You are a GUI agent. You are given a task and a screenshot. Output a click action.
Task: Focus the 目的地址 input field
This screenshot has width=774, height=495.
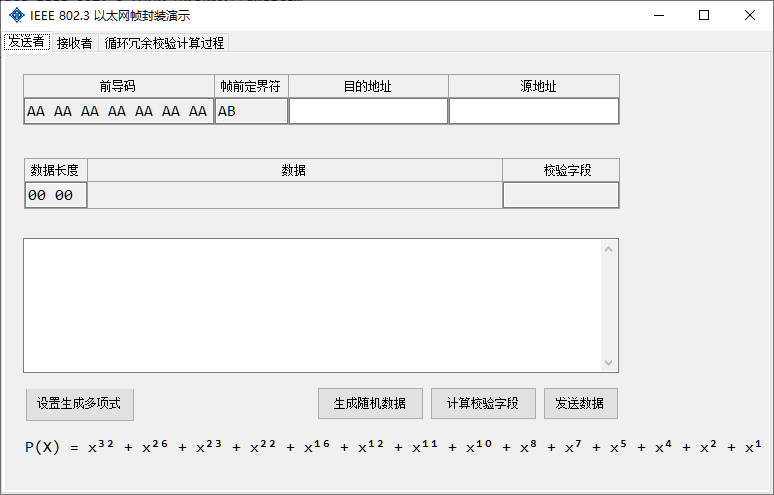368,111
